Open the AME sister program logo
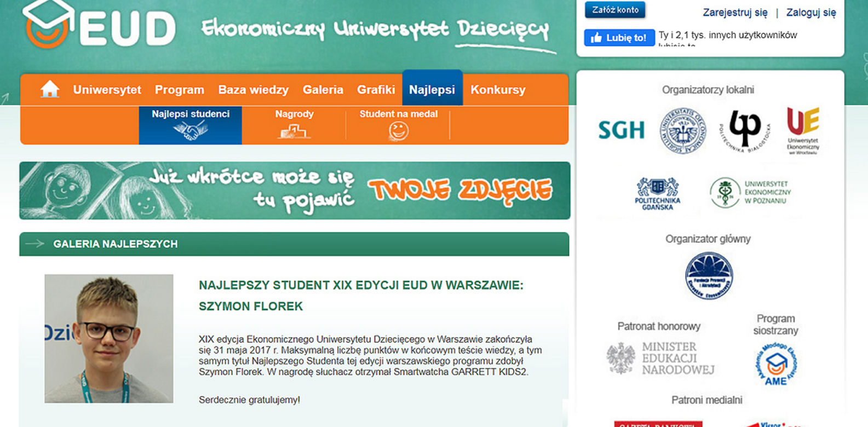 775,365
